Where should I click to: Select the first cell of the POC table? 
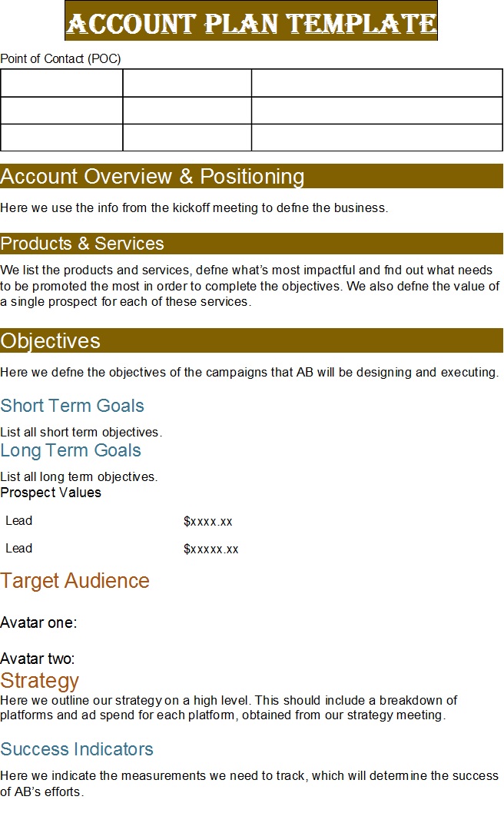coord(61,83)
